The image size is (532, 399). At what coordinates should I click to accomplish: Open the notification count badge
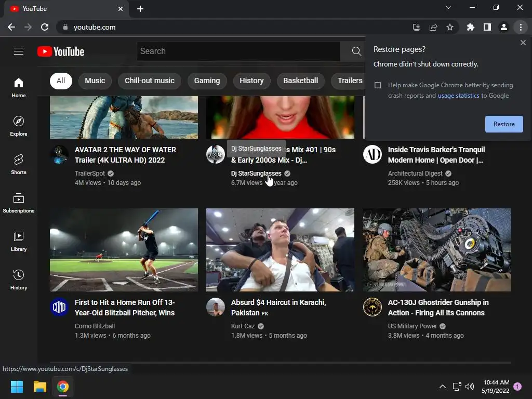517,387
